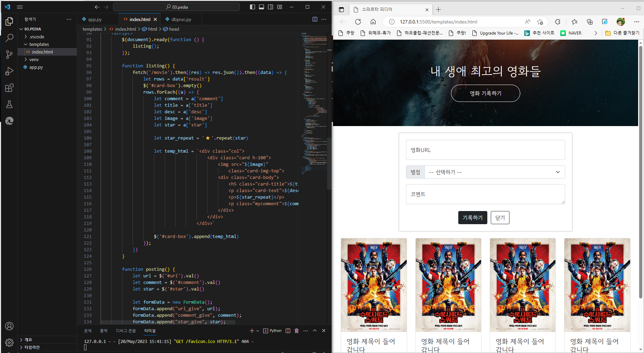644x353 pixels.
Task: Click the templates breadcrumb segment
Action: click(92, 29)
